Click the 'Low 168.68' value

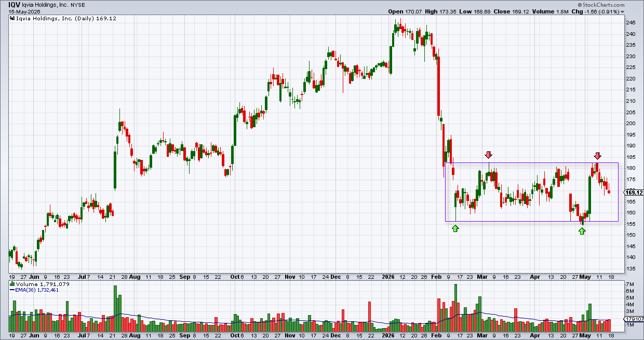click(x=474, y=11)
